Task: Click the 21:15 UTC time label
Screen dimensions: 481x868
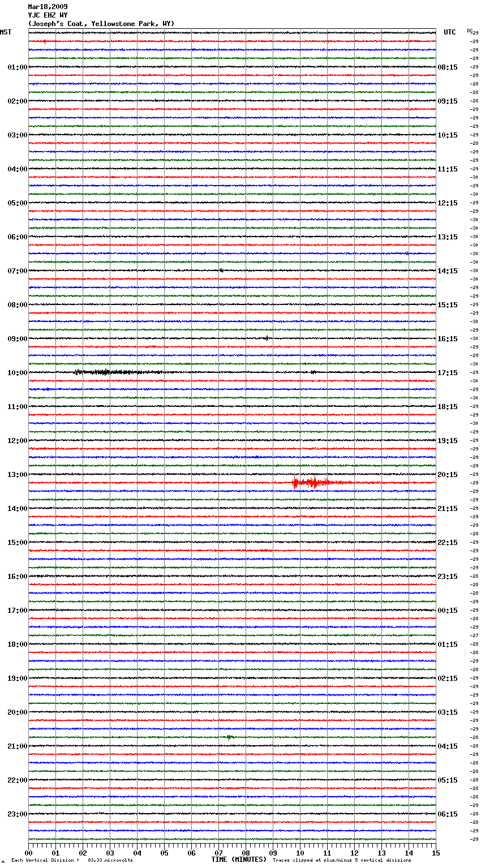Action: (448, 509)
